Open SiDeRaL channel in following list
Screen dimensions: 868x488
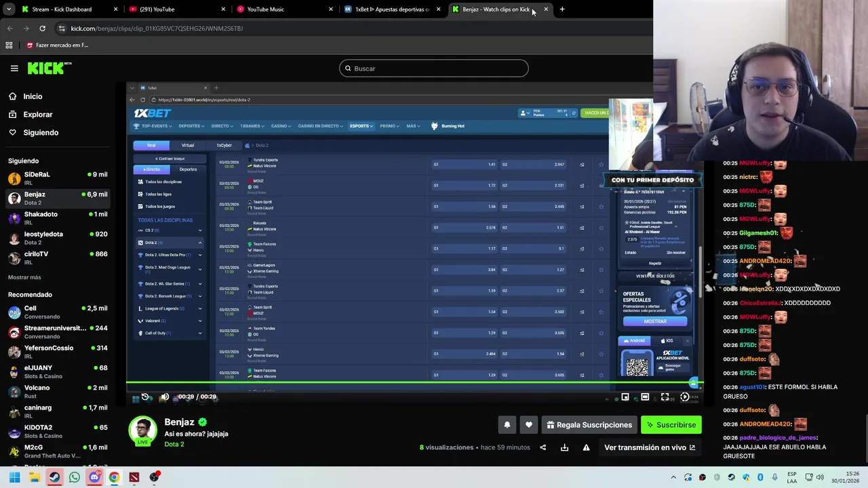click(58, 178)
